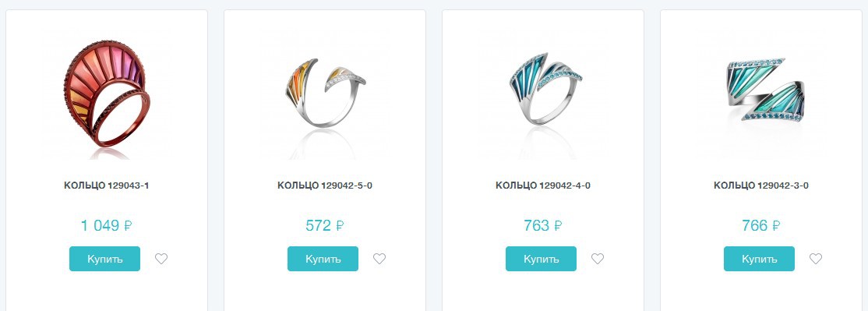The width and height of the screenshot is (868, 311).
Task: Click Купить under ring 129042-5-0
Action: point(323,259)
